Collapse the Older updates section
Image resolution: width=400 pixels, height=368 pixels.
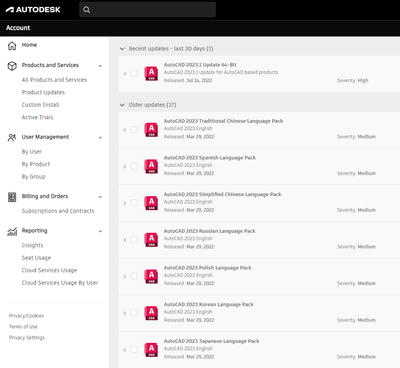(122, 105)
